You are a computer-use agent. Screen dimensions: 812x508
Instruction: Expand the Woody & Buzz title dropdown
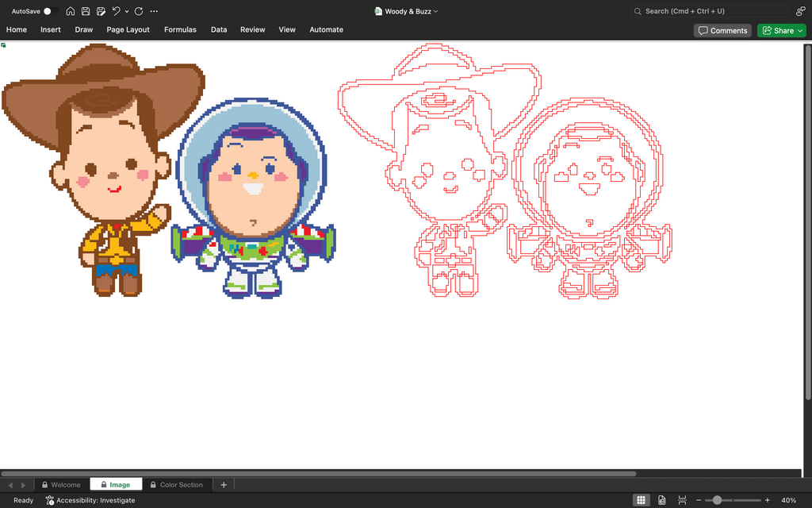(x=435, y=11)
